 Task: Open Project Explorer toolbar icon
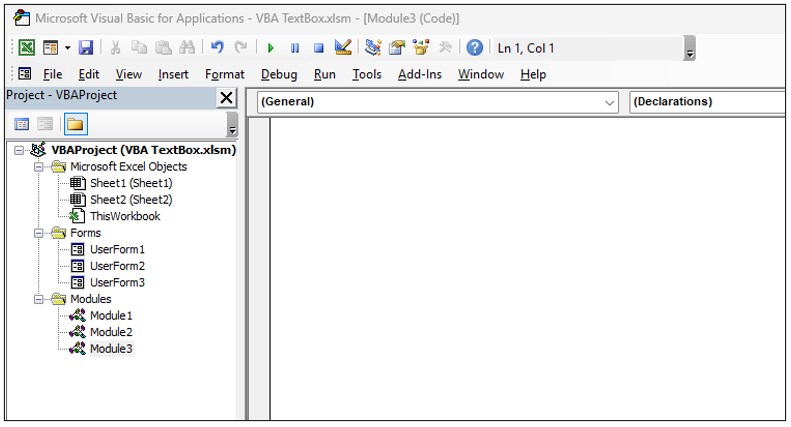point(373,48)
